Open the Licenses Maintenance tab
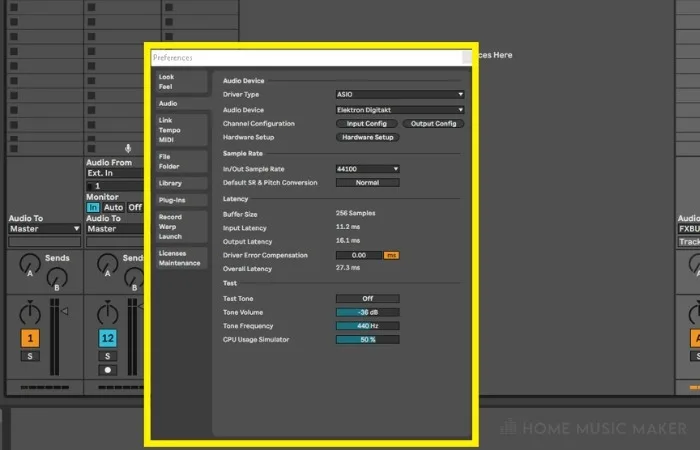 [182, 258]
